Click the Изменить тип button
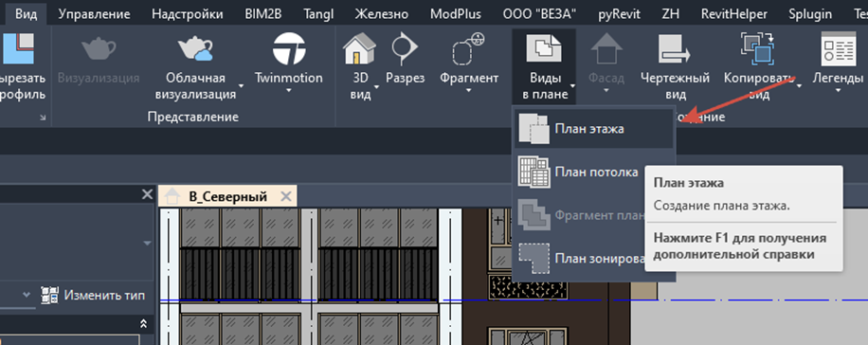 click(94, 295)
